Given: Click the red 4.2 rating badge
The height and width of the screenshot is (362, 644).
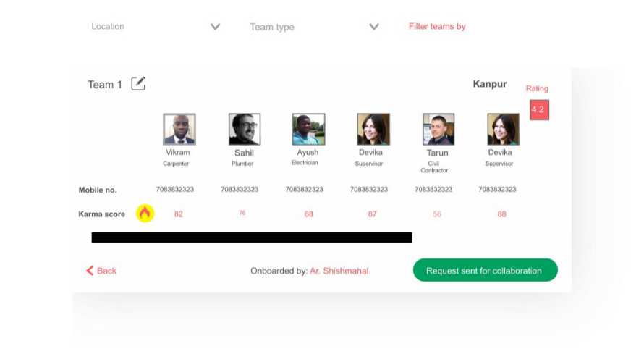Looking at the screenshot, I should (x=539, y=109).
